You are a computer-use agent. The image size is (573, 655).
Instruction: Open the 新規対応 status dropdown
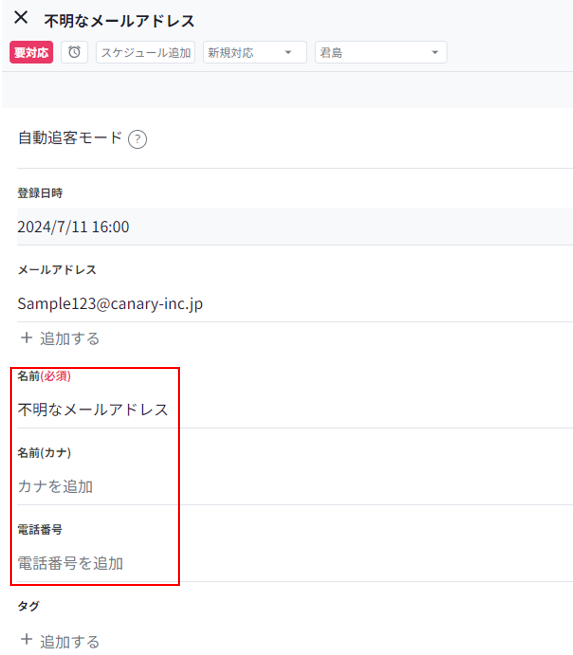(255, 52)
